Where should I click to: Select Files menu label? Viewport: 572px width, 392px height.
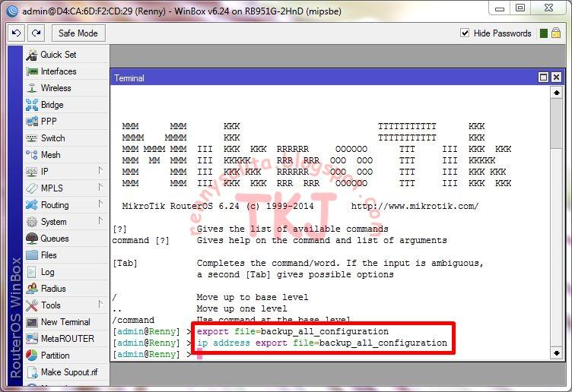[x=49, y=255]
